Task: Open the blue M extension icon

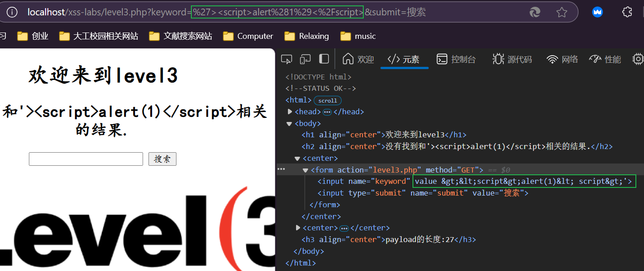Action: [x=598, y=12]
